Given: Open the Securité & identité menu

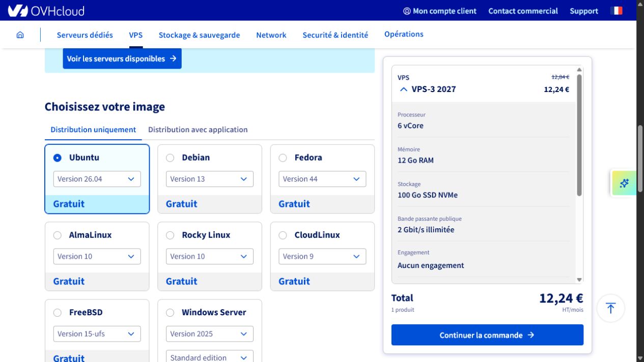Looking at the screenshot, I should coord(335,35).
